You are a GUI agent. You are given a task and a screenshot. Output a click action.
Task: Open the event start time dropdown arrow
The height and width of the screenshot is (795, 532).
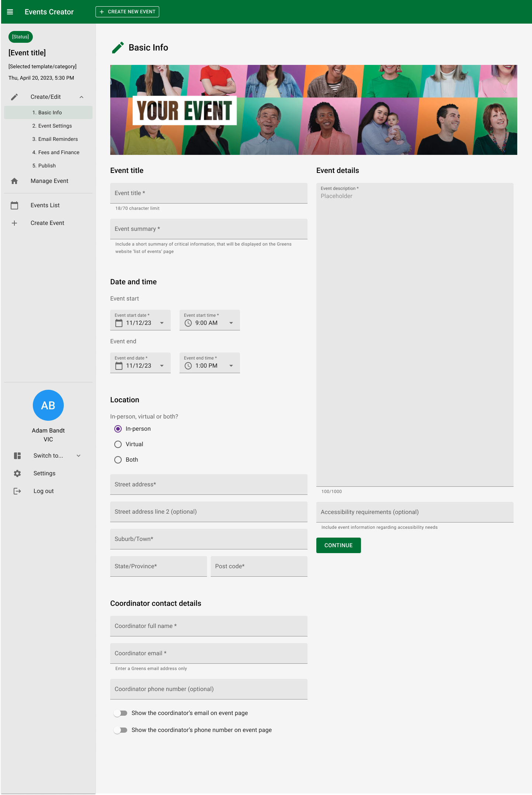tap(231, 323)
